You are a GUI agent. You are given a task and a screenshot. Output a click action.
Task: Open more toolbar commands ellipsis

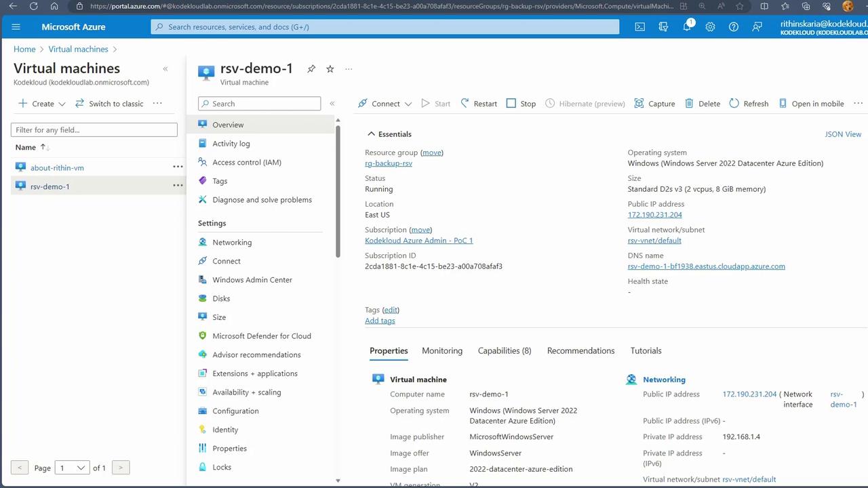click(858, 104)
